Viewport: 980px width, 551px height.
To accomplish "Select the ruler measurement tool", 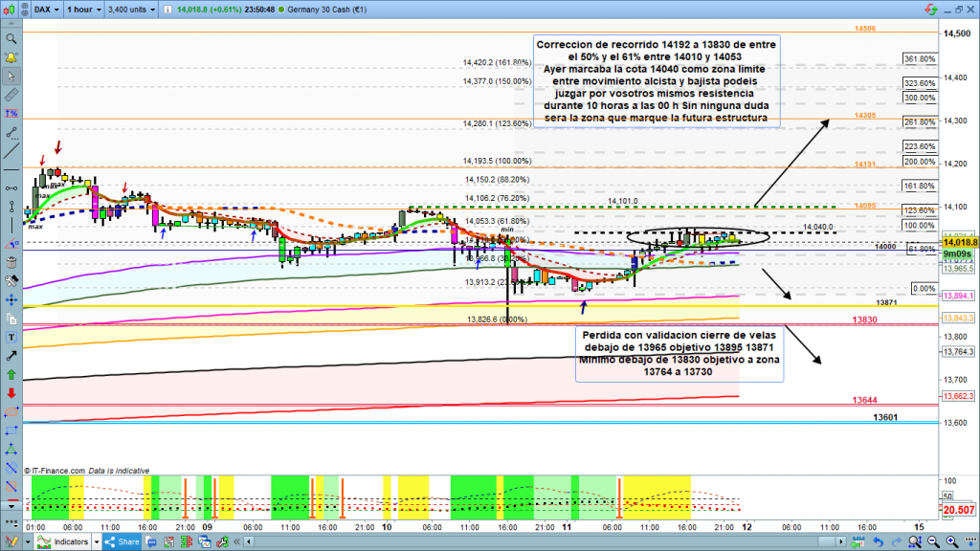I will 11,98.
